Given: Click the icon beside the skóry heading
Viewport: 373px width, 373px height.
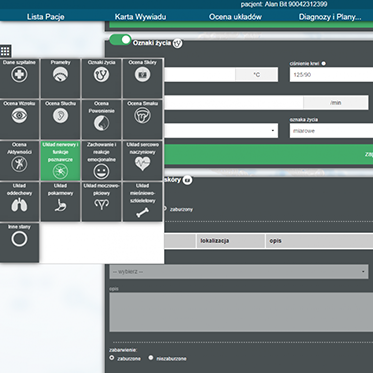Looking at the screenshot, I should pos(188,180).
